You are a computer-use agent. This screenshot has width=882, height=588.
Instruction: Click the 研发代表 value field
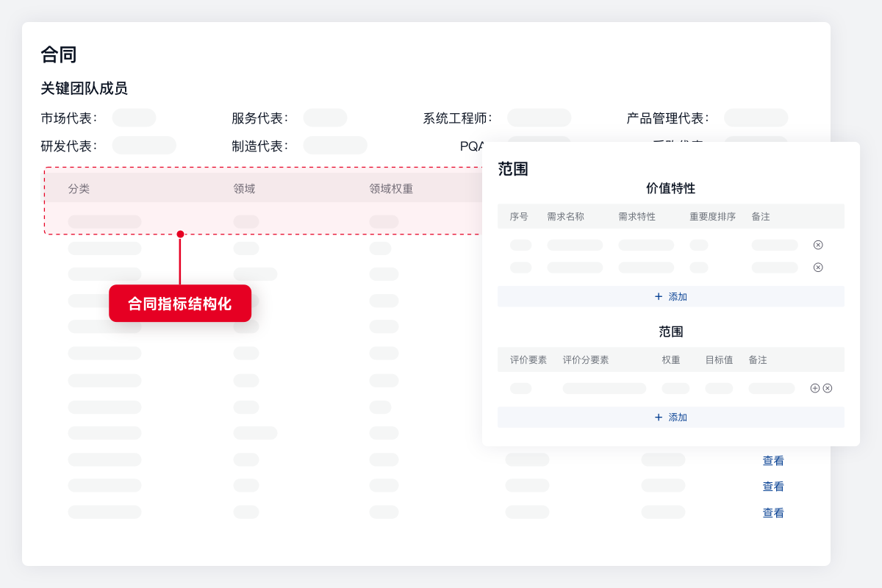[x=144, y=146]
